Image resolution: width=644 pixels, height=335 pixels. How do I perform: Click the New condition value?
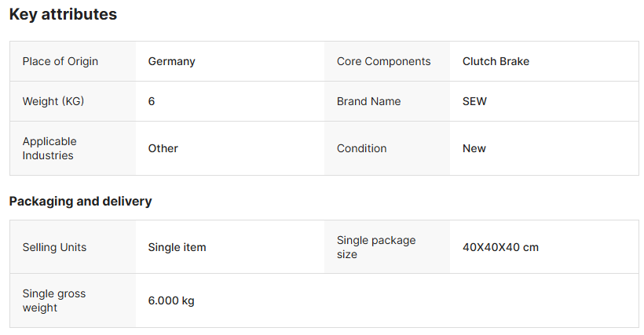click(x=474, y=148)
